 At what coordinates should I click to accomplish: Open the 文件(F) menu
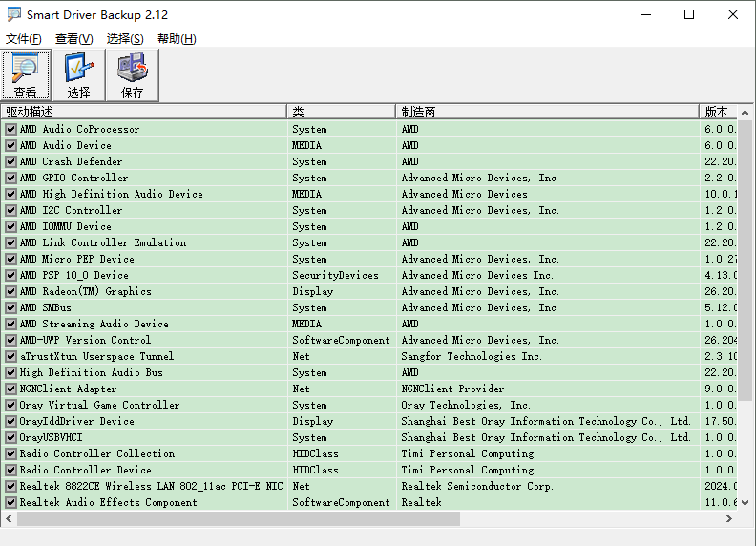tap(23, 39)
